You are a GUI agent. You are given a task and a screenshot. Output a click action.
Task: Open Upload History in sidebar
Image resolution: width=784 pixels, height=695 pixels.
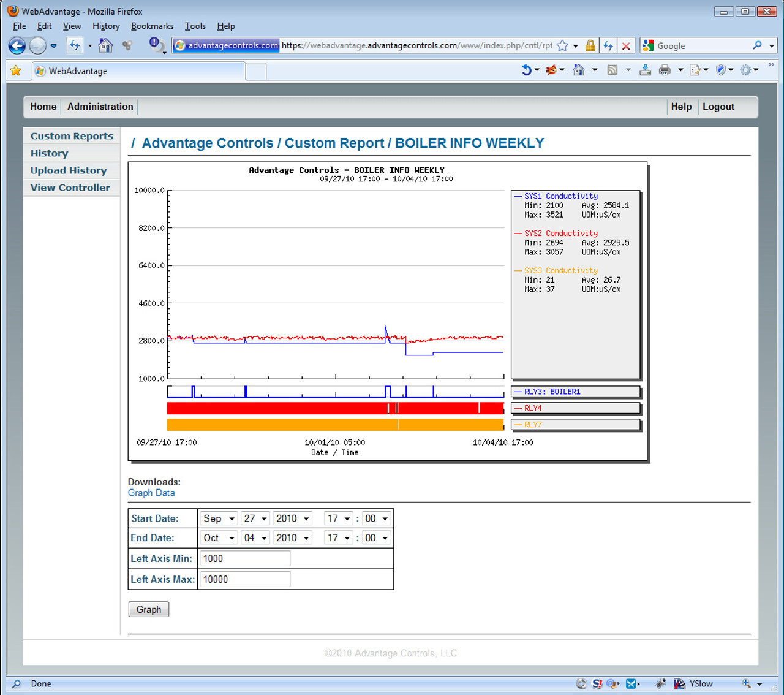72,170
